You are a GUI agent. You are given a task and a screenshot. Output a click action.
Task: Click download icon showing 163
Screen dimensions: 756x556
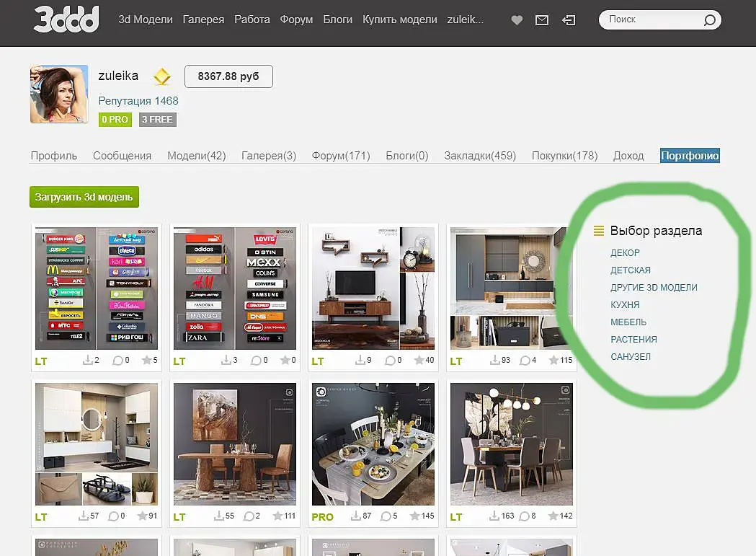pyautogui.click(x=494, y=516)
